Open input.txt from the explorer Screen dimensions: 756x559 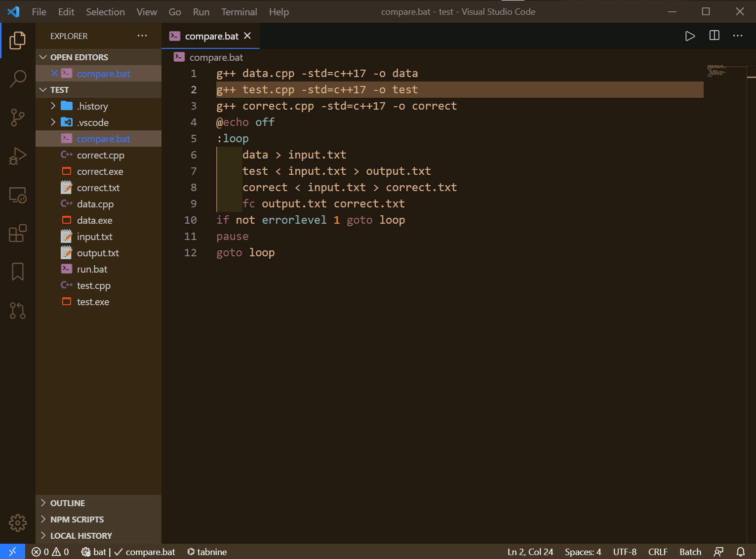(98, 237)
